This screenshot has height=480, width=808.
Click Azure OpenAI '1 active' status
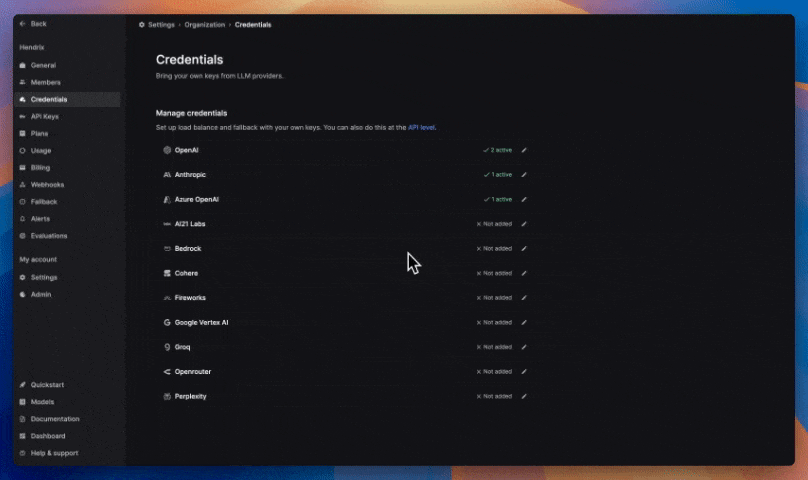coord(498,200)
